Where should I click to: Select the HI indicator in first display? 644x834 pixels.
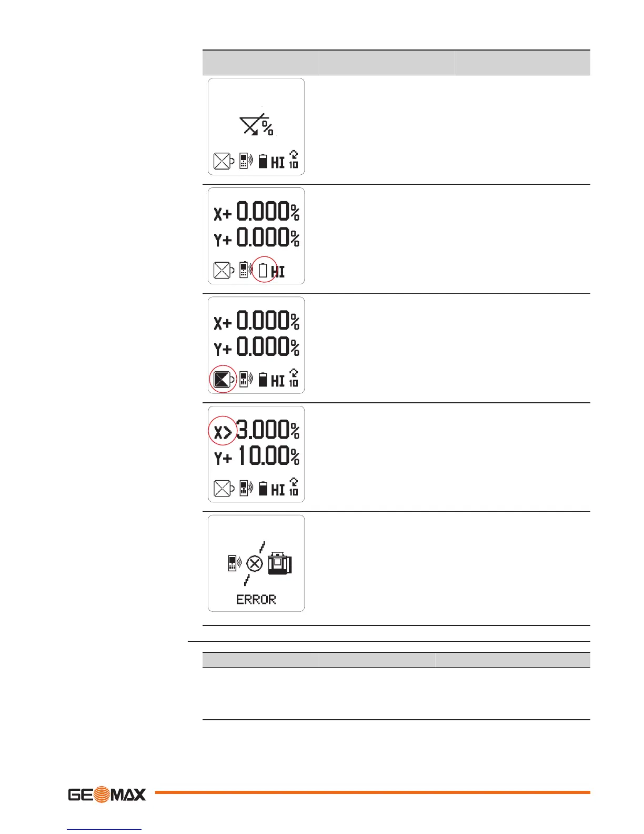tap(278, 162)
